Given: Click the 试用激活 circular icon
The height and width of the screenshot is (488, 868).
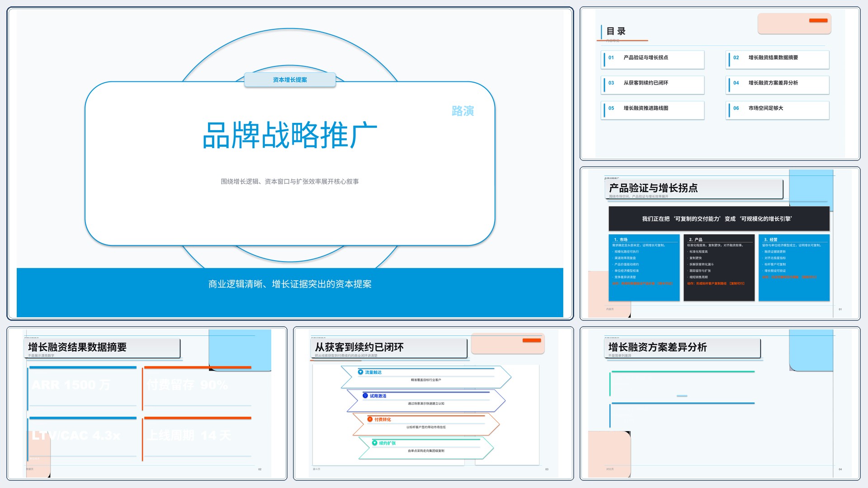Looking at the screenshot, I should tap(365, 395).
